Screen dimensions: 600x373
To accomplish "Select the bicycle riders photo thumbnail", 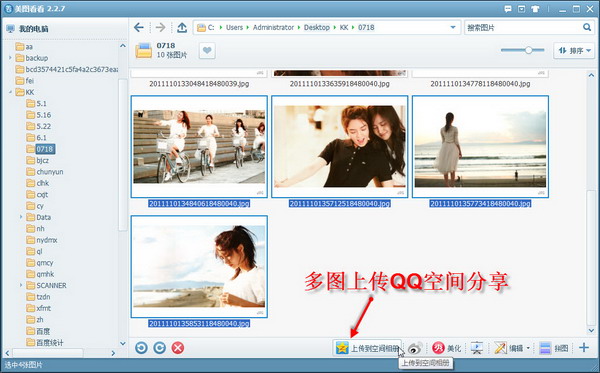I will click(199, 147).
